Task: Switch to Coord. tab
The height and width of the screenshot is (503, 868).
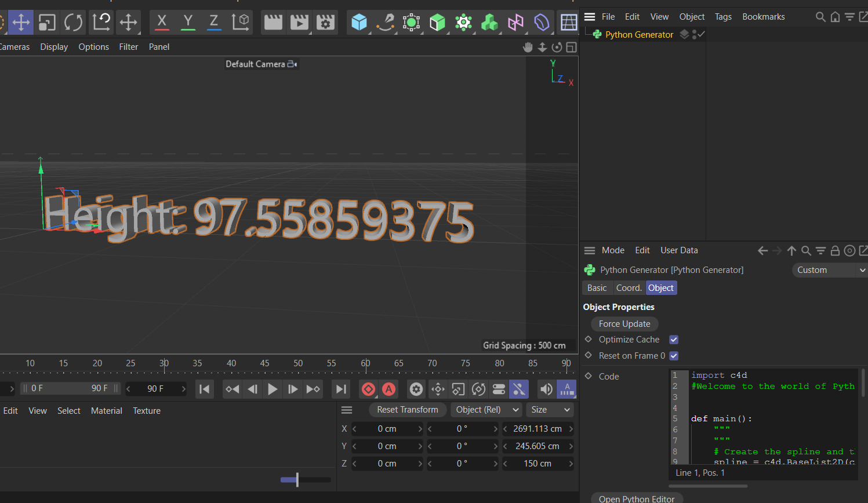Action: click(629, 288)
